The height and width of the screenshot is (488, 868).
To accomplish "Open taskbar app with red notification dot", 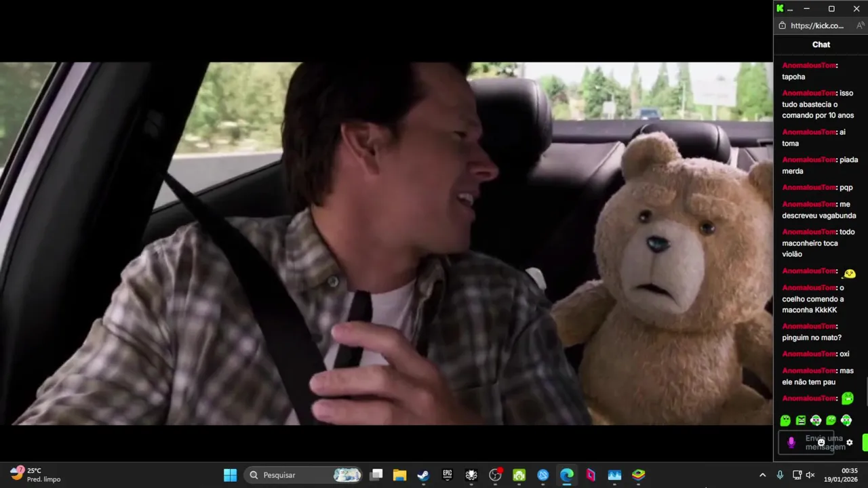I will coord(495,475).
